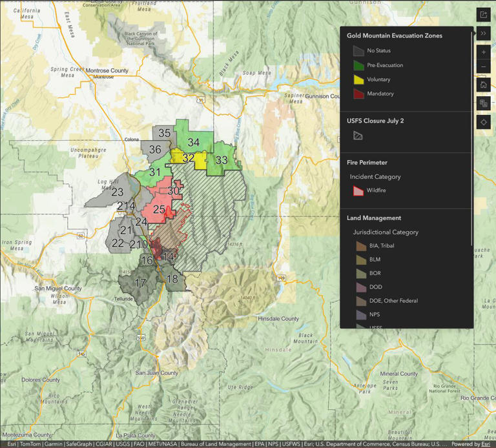Select the Gold Mountain Evacuation Zones heading
This screenshot has width=496, height=448.
395,36
